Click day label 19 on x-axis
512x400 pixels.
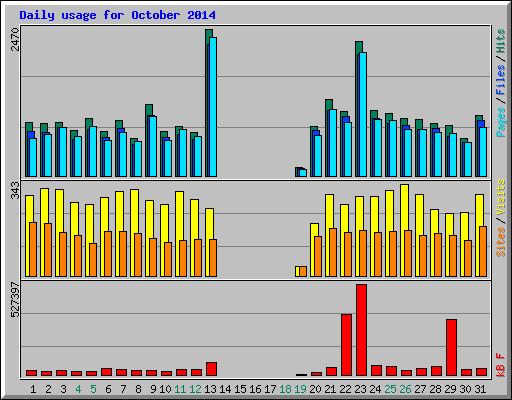[300, 389]
